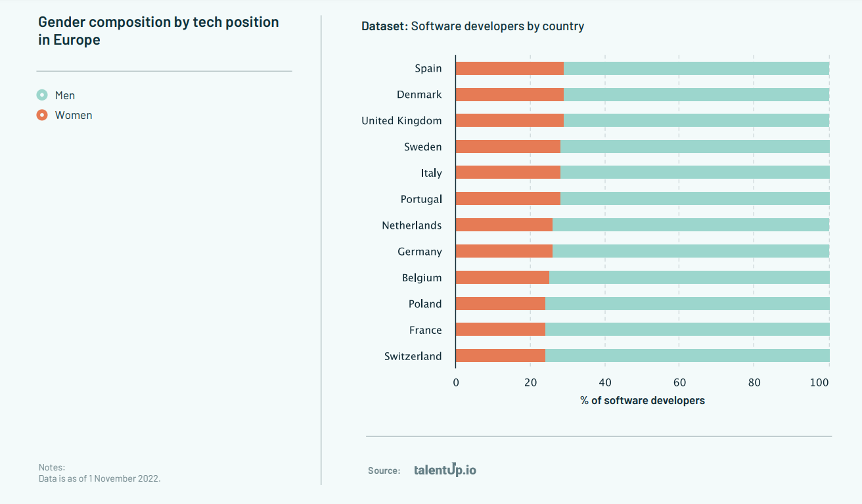The width and height of the screenshot is (862, 504).
Task: Select the teal Men bar for Poland
Action: pos(687,304)
